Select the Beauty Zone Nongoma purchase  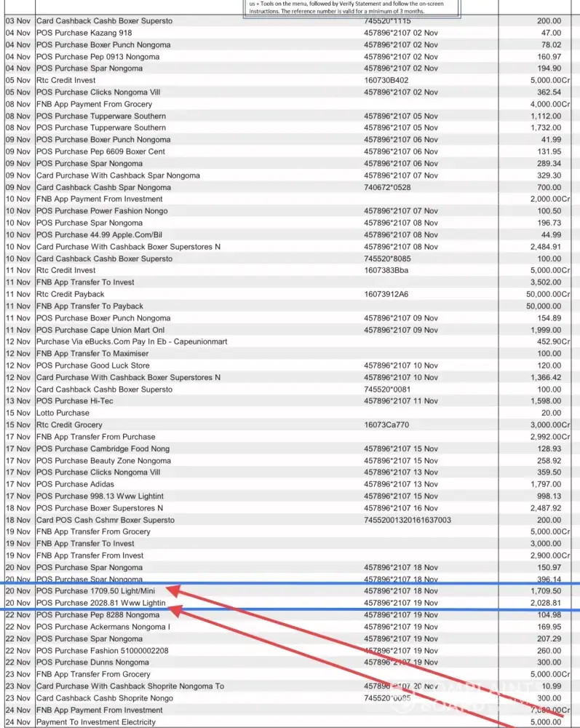[103, 461]
